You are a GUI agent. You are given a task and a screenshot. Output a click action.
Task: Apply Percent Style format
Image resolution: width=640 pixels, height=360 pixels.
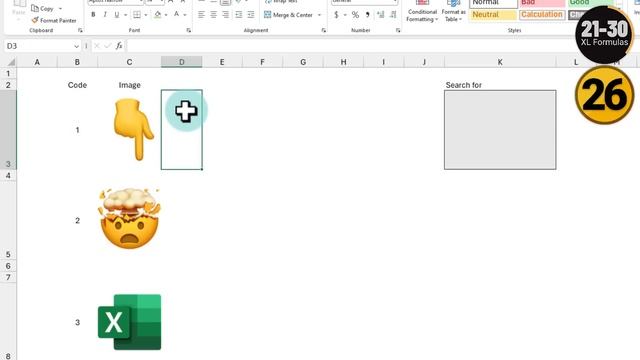tap(356, 15)
